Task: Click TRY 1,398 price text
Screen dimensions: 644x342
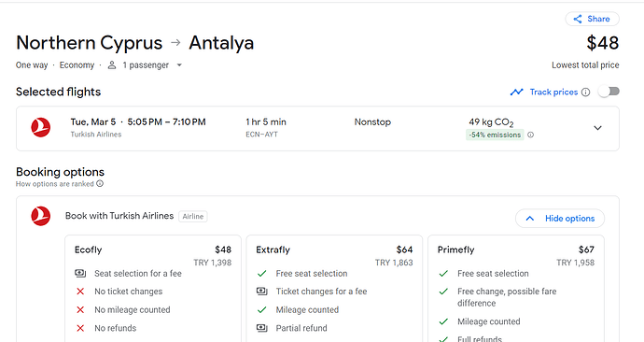Action: click(213, 263)
